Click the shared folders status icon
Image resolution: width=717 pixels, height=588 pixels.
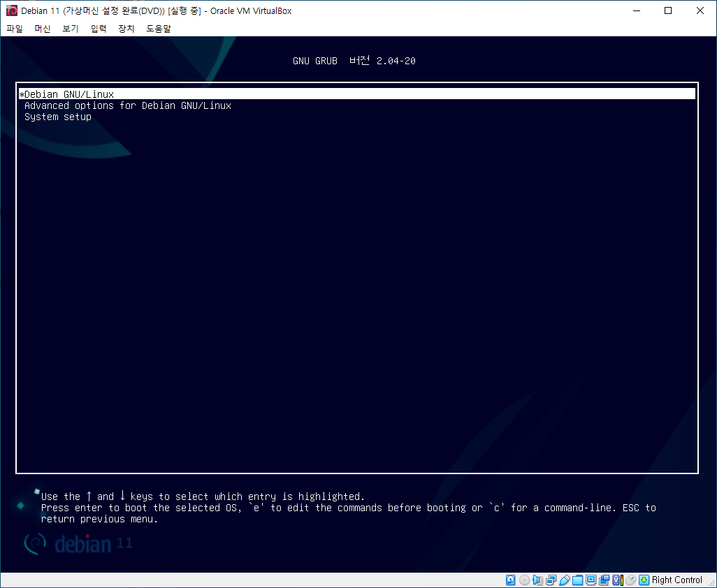click(577, 580)
